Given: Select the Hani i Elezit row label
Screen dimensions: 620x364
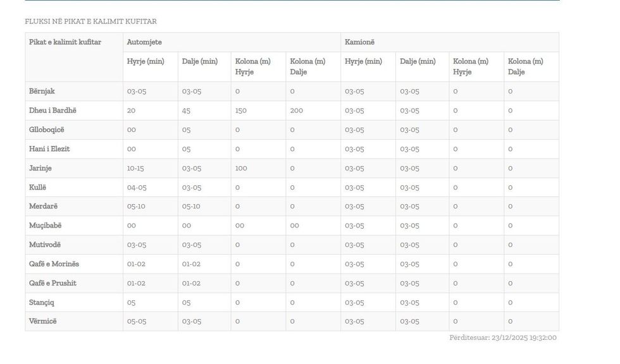Looking at the screenshot, I should pos(49,149).
